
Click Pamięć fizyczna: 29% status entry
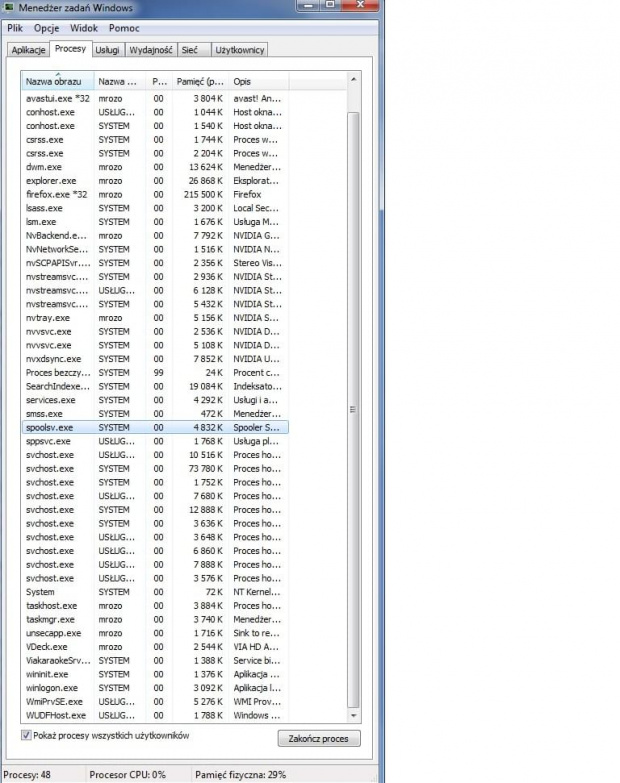[241, 775]
